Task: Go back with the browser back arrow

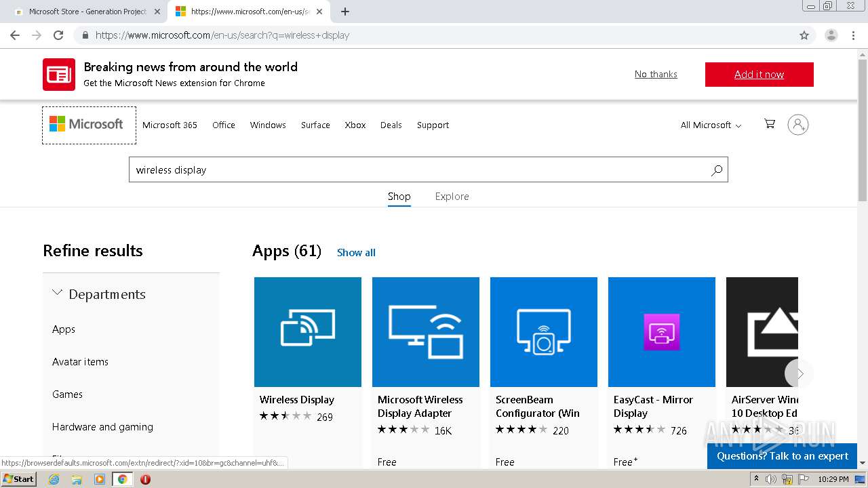Action: click(x=15, y=35)
